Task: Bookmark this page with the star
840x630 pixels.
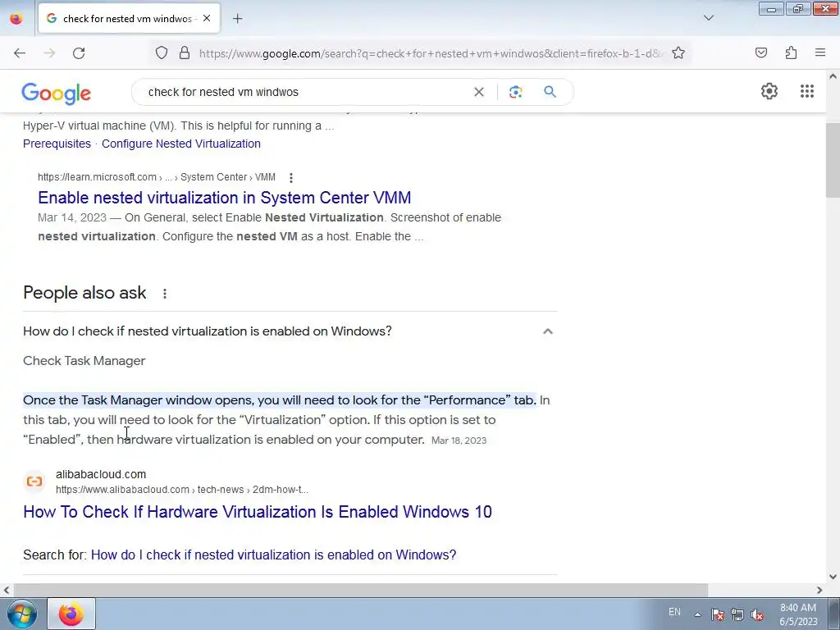Action: (x=678, y=53)
